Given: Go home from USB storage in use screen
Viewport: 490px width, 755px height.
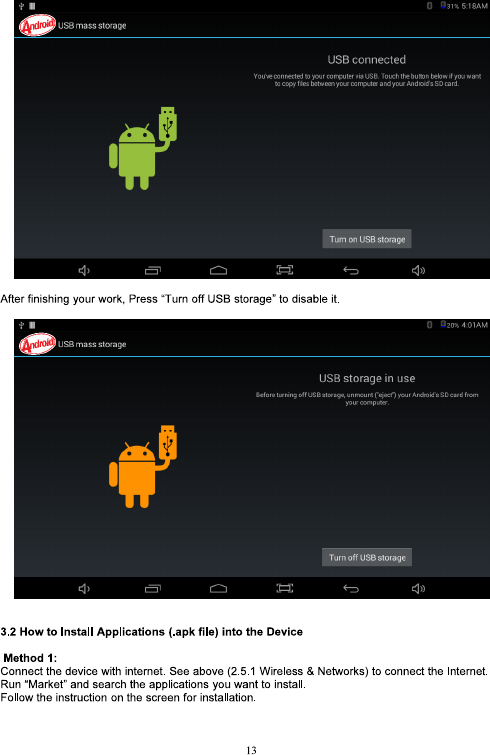Looking at the screenshot, I should pyautogui.click(x=219, y=588).
